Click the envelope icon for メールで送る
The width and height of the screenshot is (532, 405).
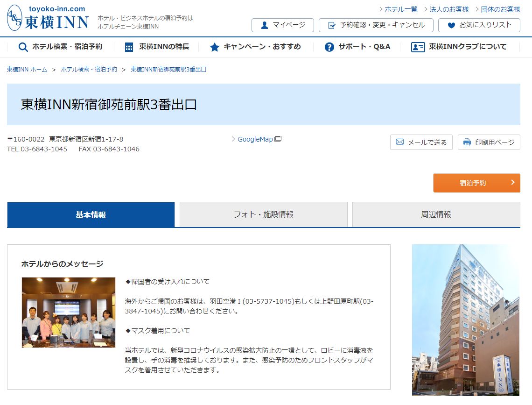click(399, 142)
